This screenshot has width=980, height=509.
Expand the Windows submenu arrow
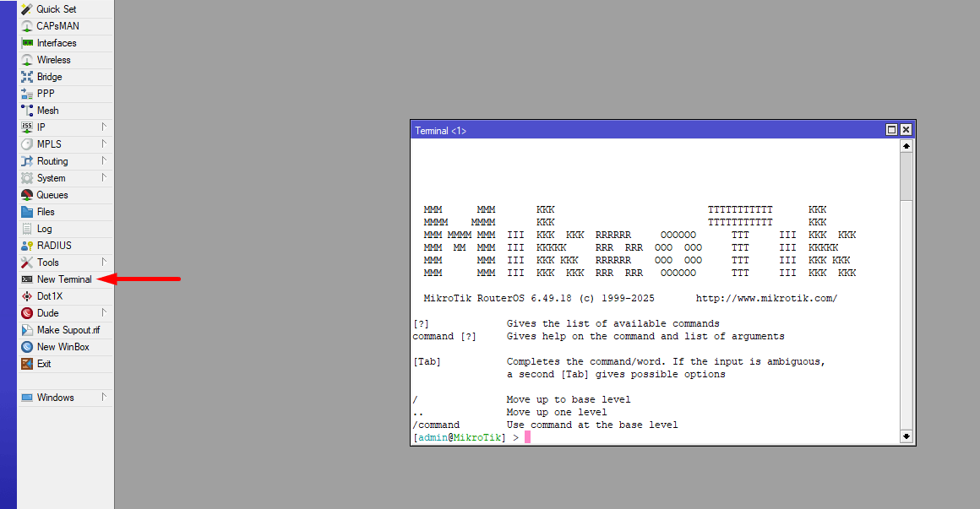pyautogui.click(x=105, y=397)
